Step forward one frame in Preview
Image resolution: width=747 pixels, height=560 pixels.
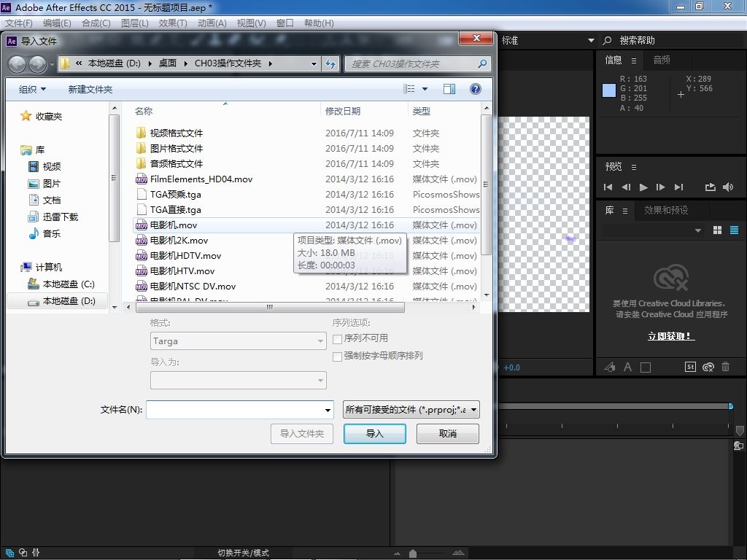pos(660,187)
